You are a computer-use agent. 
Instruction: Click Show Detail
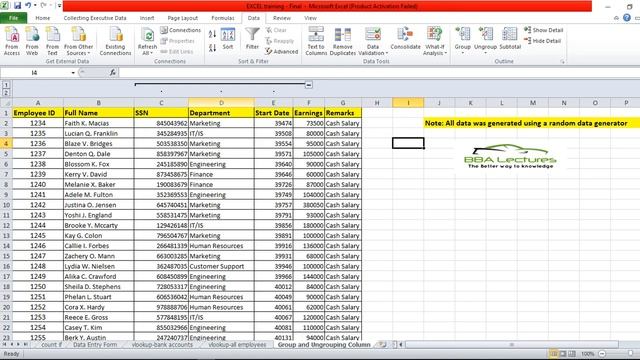pos(544,30)
